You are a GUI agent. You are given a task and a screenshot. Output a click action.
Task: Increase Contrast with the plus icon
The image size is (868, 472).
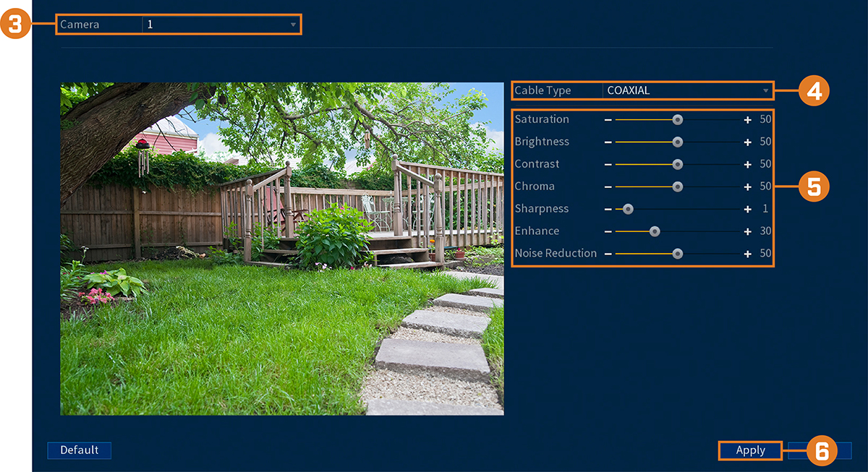(x=747, y=164)
